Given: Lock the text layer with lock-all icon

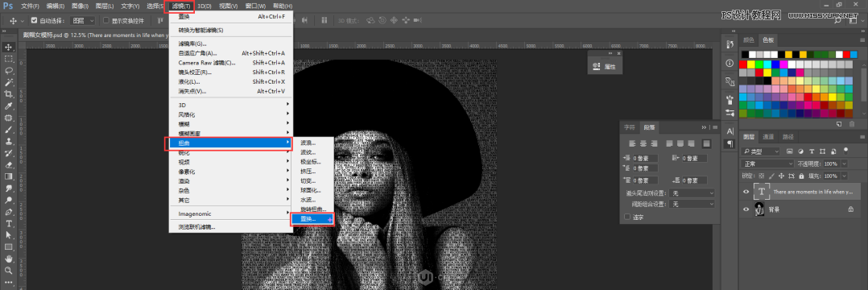Looking at the screenshot, I should pos(802,176).
